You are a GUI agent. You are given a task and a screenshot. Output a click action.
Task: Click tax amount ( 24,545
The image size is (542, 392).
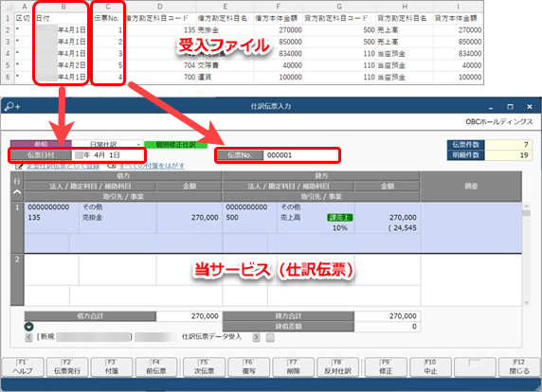(x=402, y=228)
